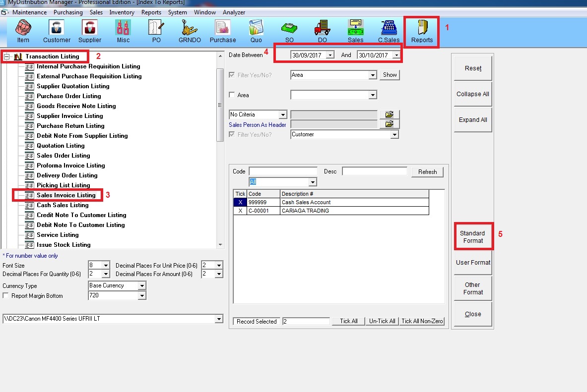Viewport: 587px width, 392px height.
Task: Untick the Cash Sales Account row
Action: [240, 202]
